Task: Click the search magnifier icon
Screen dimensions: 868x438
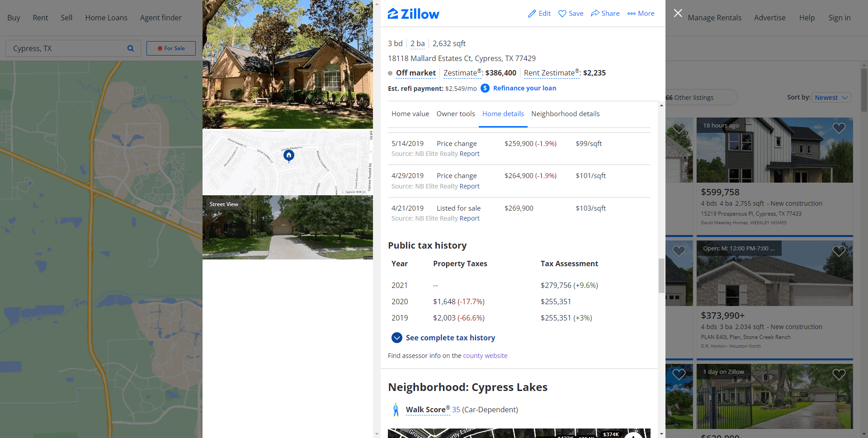Action: (131, 48)
